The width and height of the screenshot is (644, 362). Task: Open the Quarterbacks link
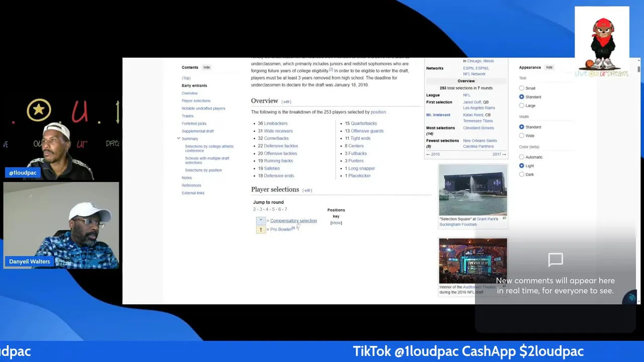(x=364, y=123)
